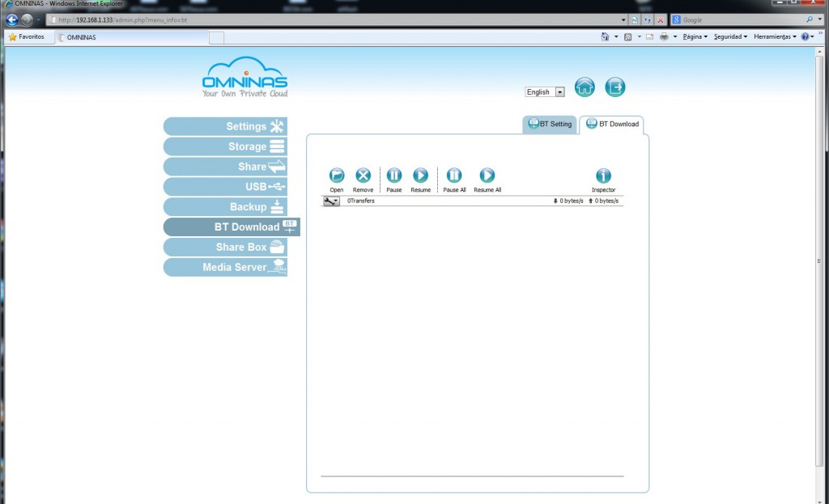Open the Seguridad menu
The width and height of the screenshot is (829, 504).
click(730, 37)
